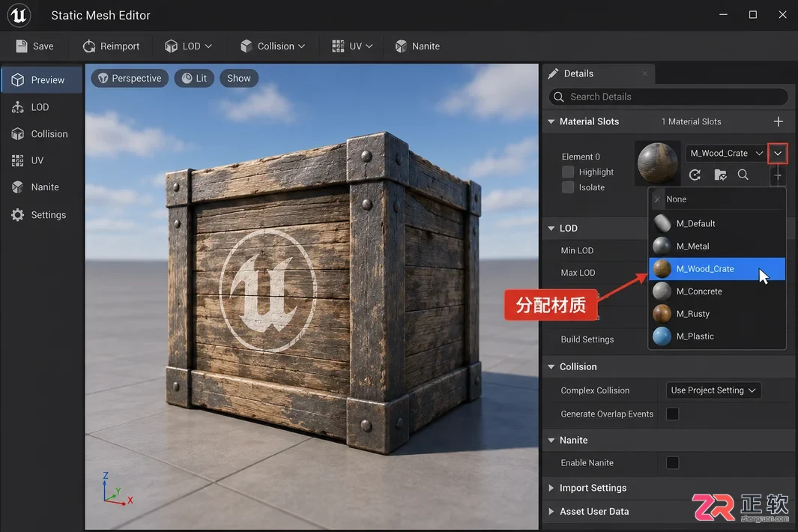798x532 pixels.
Task: Collapse the Collision details section
Action: [x=551, y=367]
